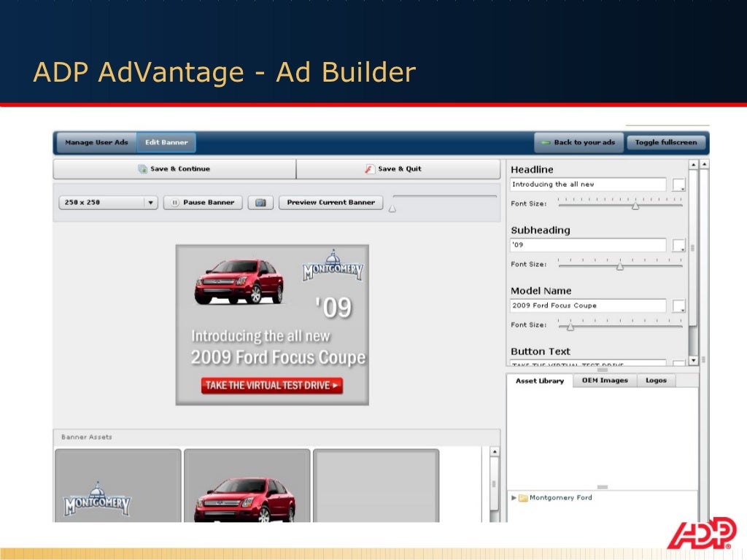The width and height of the screenshot is (747, 560).
Task: Open the 250 x 250 size dropdown
Action: tap(108, 203)
